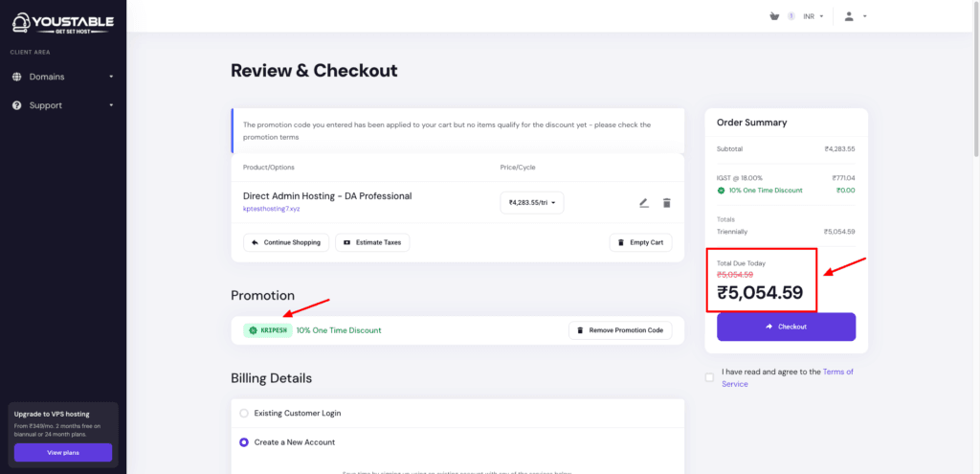The width and height of the screenshot is (980, 474).
Task: Click the green discount check icon
Action: coord(722,191)
